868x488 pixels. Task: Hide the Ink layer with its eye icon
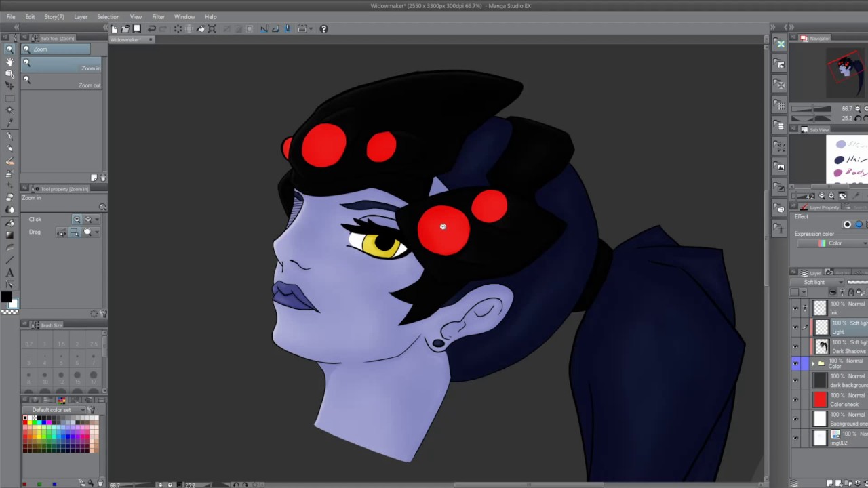pyautogui.click(x=795, y=308)
